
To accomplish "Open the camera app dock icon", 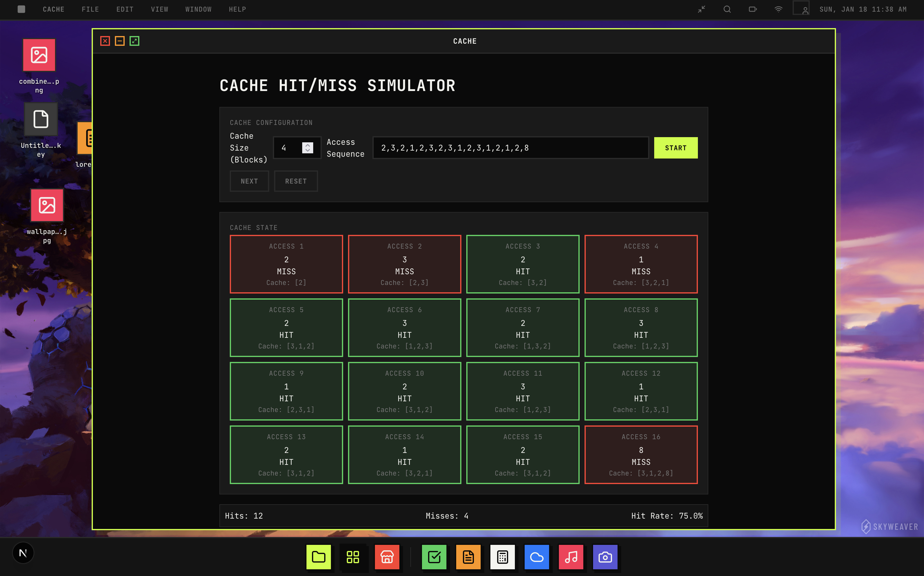I will click(x=605, y=557).
